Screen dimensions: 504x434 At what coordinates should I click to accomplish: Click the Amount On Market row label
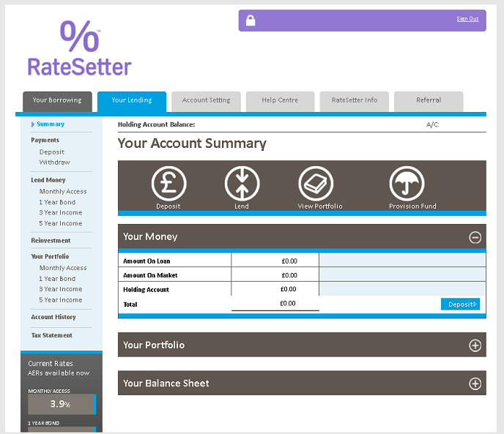(x=150, y=275)
